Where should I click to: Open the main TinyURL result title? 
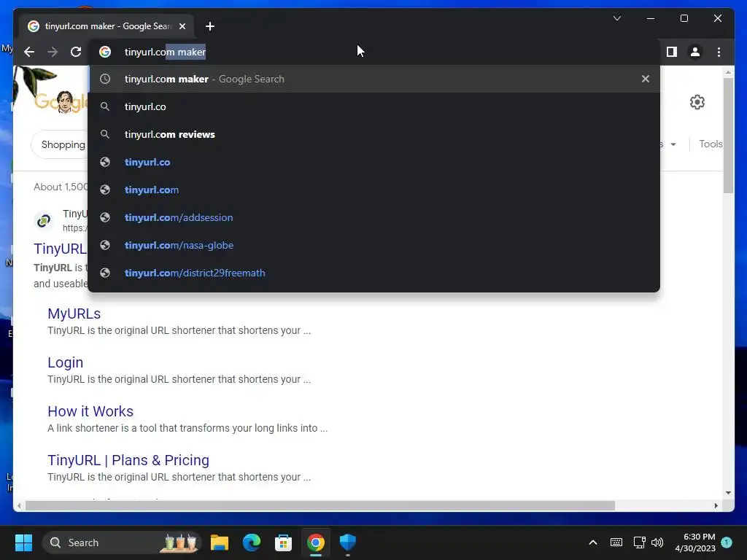point(60,249)
